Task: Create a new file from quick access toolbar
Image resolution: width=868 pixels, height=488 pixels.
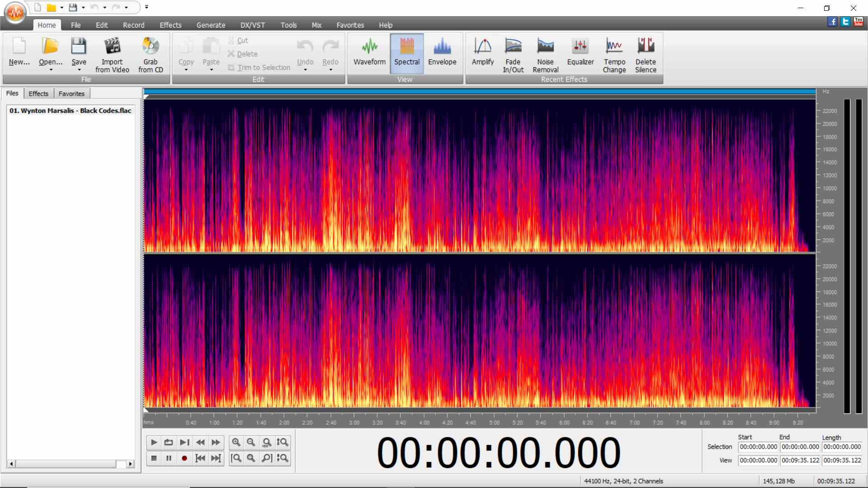Action: pos(38,7)
